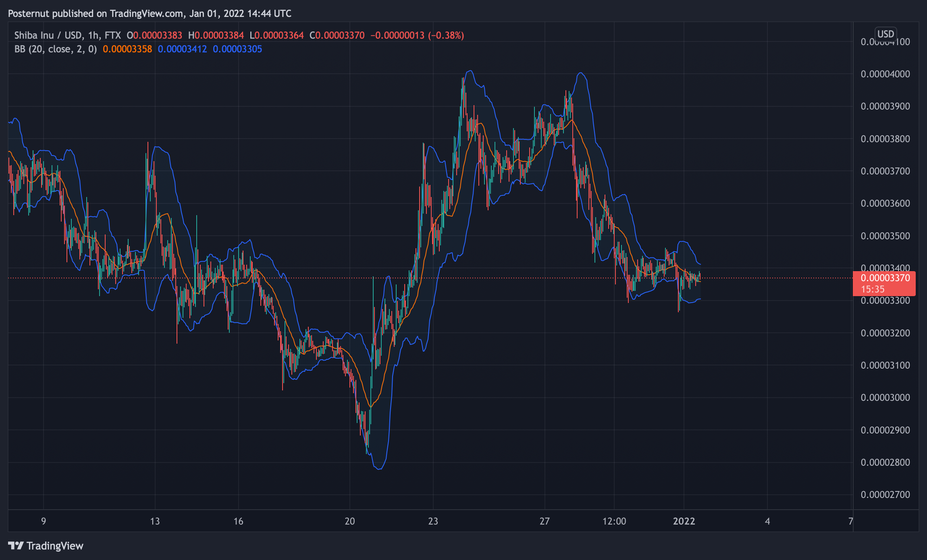The height and width of the screenshot is (560, 927).
Task: Click the TradingView wordmark text at bottom
Action: 55,546
